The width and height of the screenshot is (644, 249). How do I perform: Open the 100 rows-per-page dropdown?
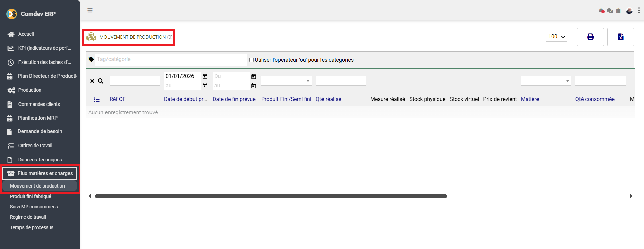coord(557,37)
